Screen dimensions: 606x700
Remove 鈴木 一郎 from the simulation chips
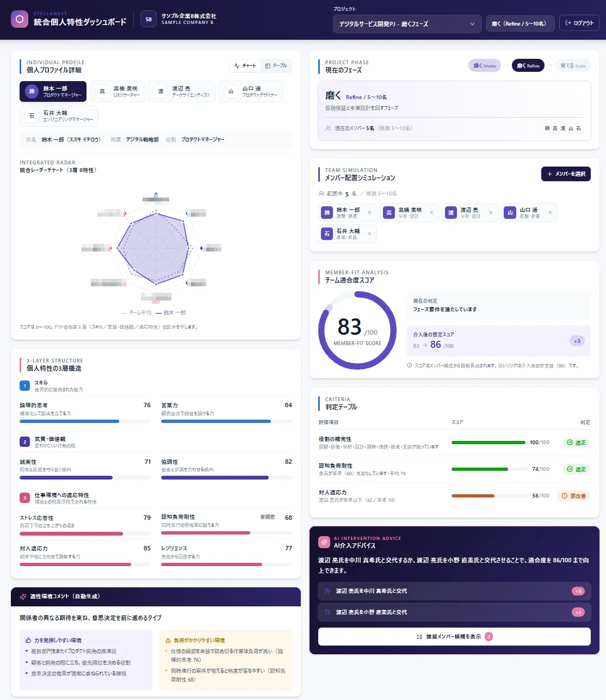[x=369, y=213]
